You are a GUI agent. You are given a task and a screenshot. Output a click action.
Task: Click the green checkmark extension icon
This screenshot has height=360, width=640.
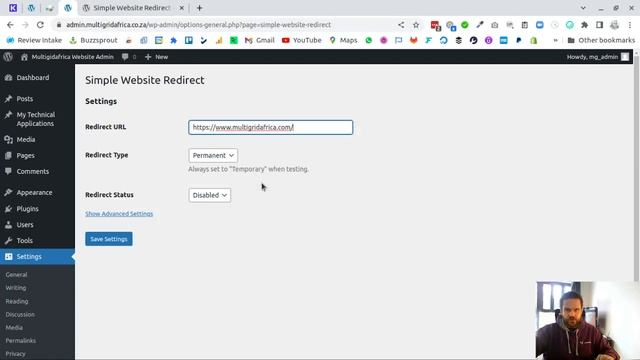(x=464, y=25)
